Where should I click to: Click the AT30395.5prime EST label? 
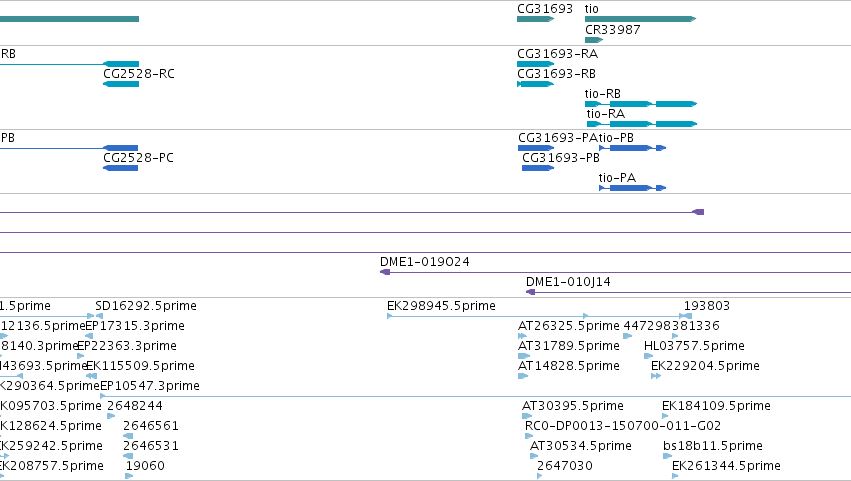coord(573,406)
